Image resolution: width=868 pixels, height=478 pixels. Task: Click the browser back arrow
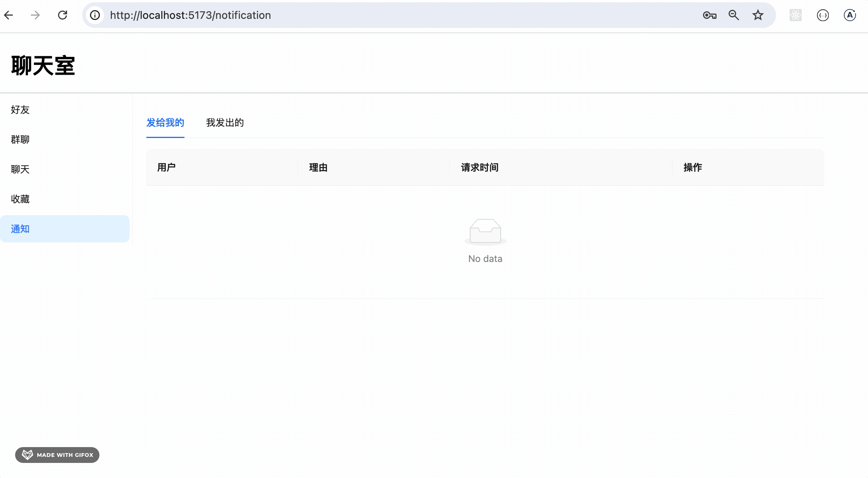click(x=9, y=15)
